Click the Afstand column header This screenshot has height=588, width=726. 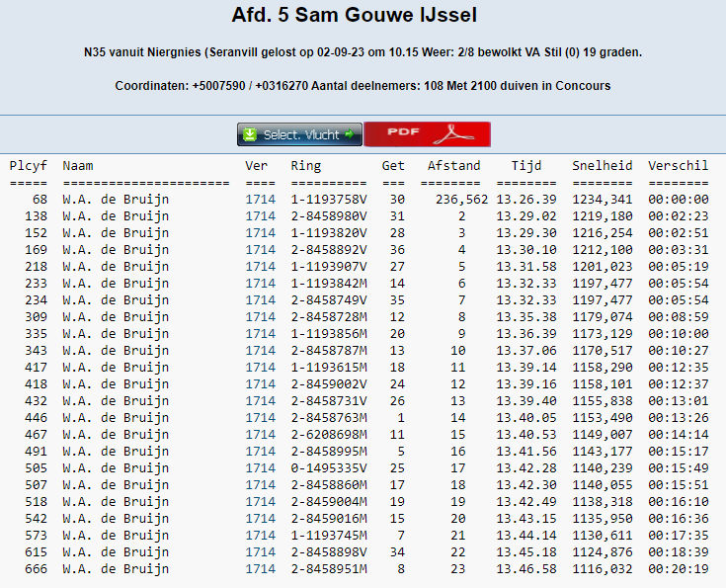coord(453,166)
